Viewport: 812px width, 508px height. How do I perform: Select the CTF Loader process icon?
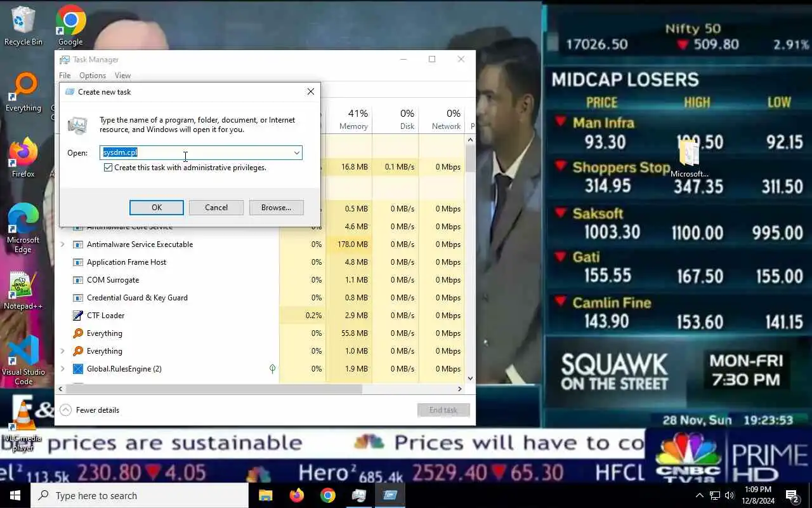78,316
